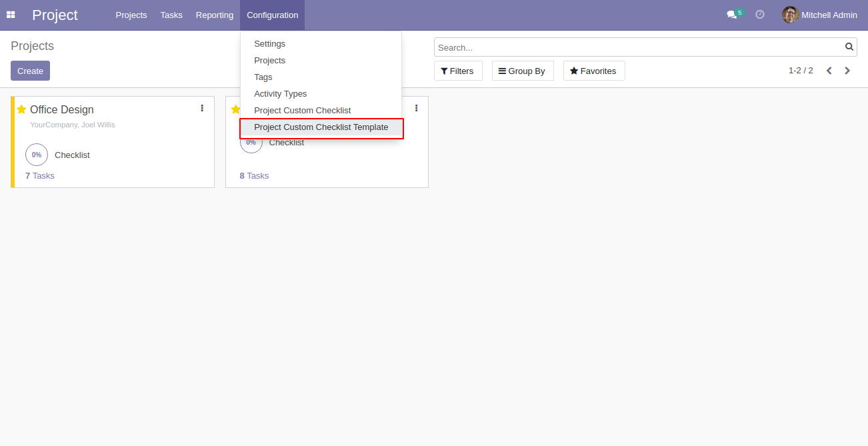This screenshot has width=868, height=446.
Task: Select Activity Types menu entry
Action: [321, 94]
